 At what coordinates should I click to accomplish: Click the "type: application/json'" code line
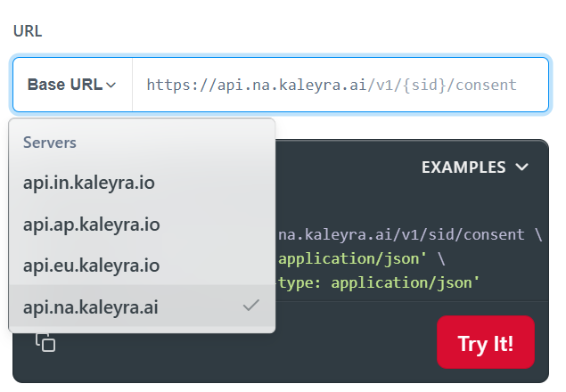pyautogui.click(x=379, y=282)
